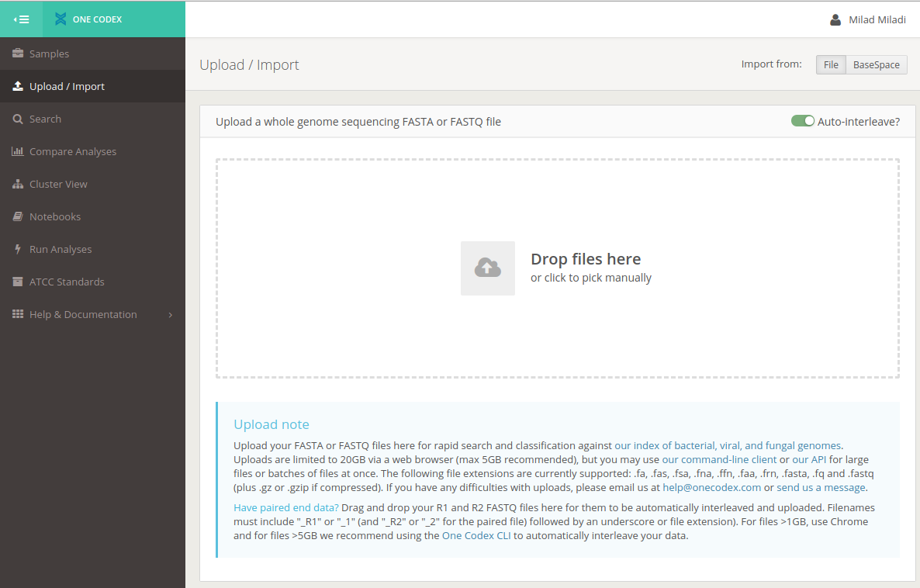The height and width of the screenshot is (588, 920).
Task: Toggle the Auto-interleave switch off
Action: coord(802,121)
